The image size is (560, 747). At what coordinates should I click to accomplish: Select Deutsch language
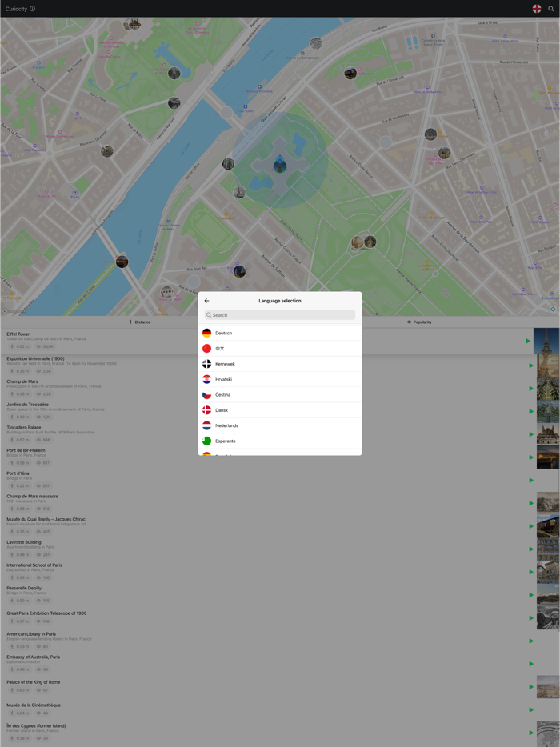pos(280,333)
